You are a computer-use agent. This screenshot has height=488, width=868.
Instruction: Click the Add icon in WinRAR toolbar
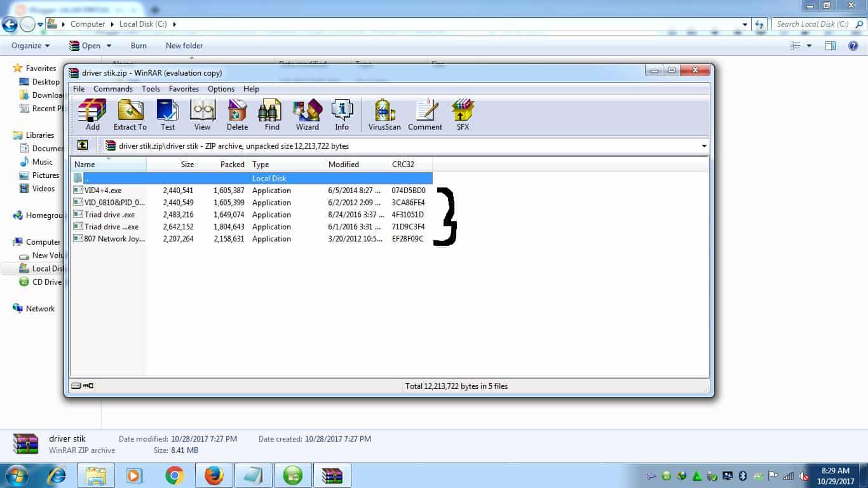[92, 115]
